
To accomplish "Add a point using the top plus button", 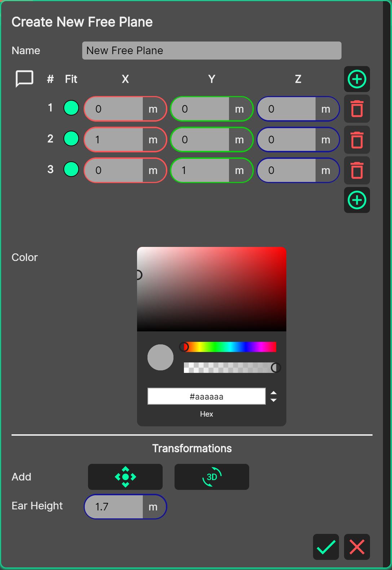I will tap(357, 79).
